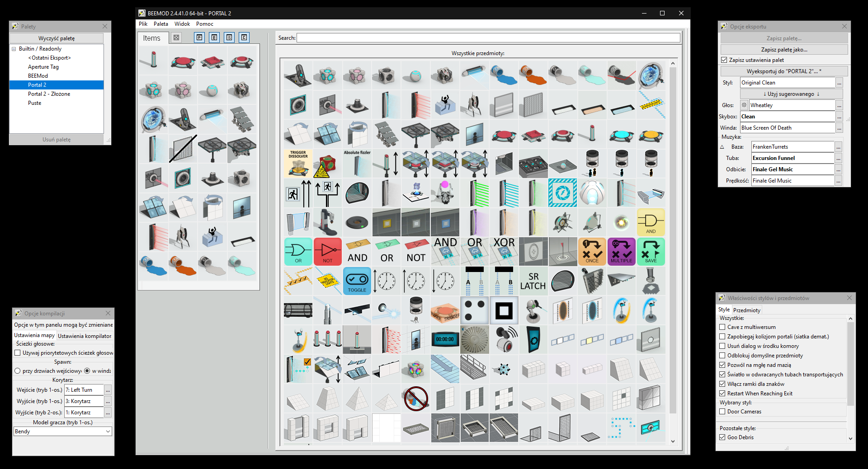Switch to the Przedmioty tab
Screen dimensions: 868x469
(x=747, y=310)
